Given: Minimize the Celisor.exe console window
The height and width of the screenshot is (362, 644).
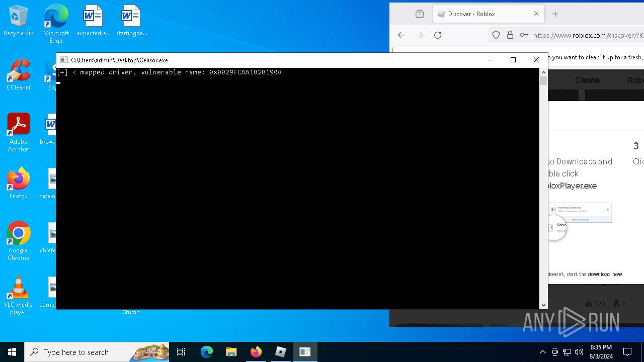Looking at the screenshot, I should (490, 60).
